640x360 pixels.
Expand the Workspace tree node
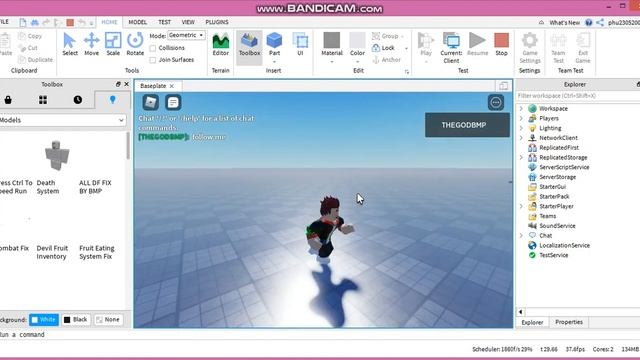coord(521,109)
